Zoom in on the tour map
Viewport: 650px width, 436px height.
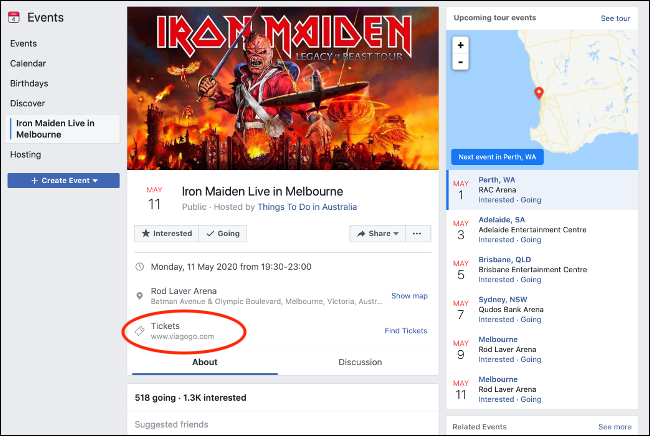point(460,45)
